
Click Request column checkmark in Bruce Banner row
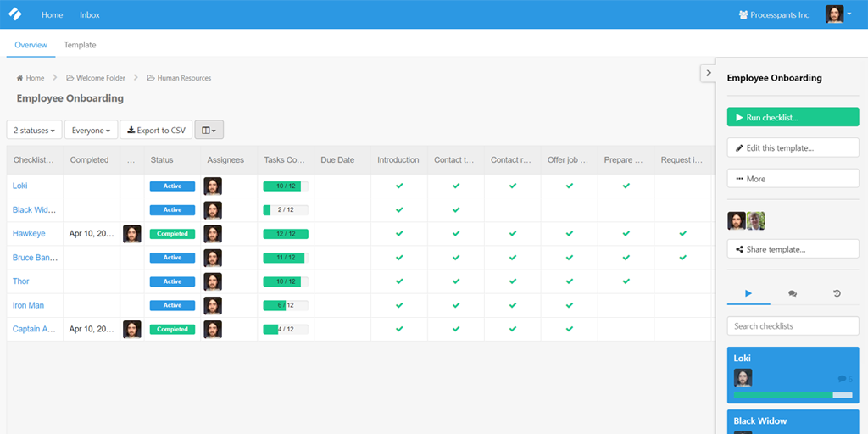[x=682, y=258]
